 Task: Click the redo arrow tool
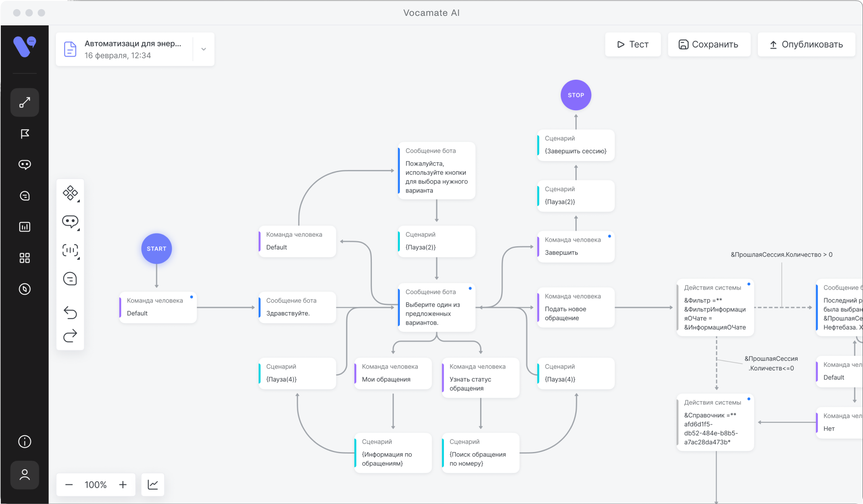coord(70,336)
